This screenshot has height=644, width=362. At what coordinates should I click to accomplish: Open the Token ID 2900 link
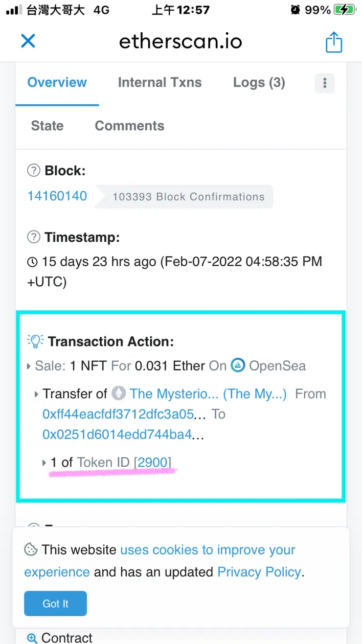tap(153, 462)
